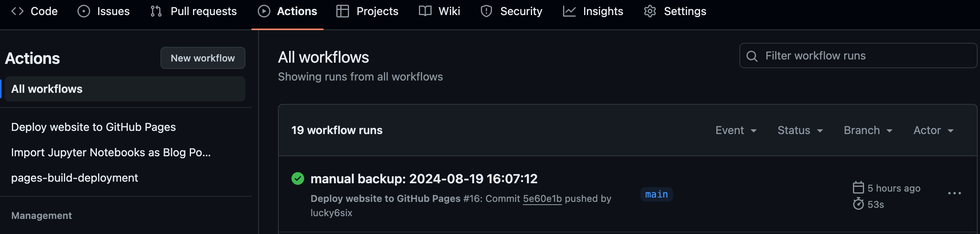The image size is (980, 234).
Task: Open commit 5e60e1b link
Action: tap(542, 199)
